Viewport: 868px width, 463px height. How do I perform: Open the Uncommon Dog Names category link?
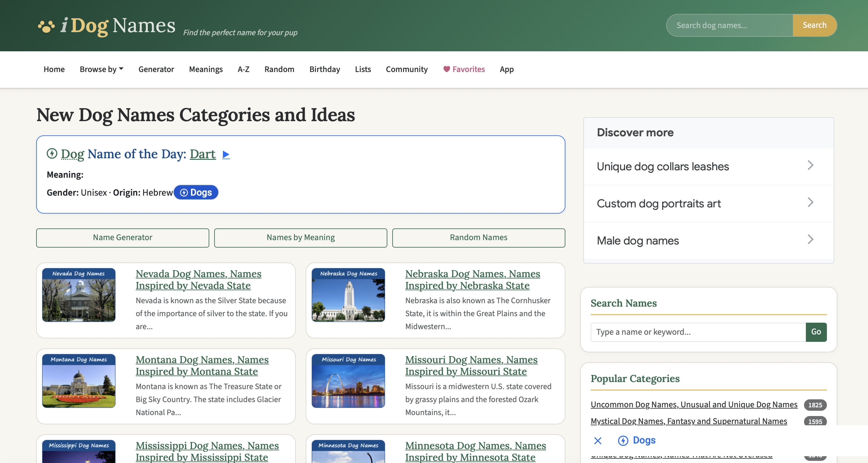(x=694, y=404)
